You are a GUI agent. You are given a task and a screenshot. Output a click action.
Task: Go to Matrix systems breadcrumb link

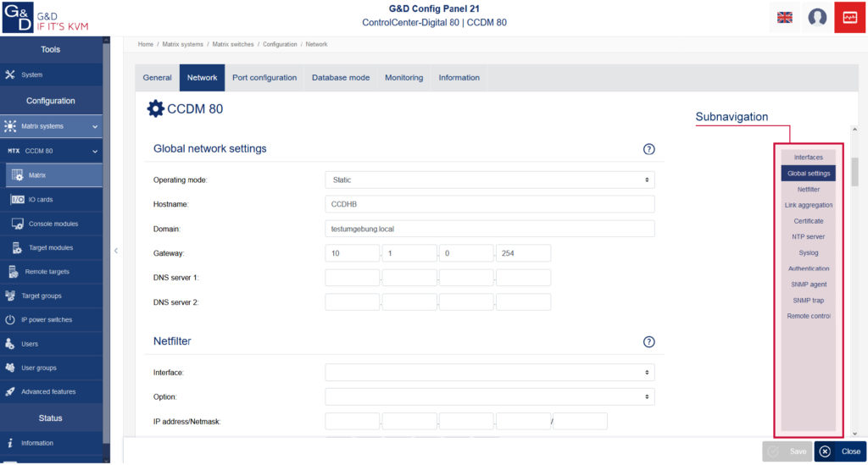[x=183, y=44]
